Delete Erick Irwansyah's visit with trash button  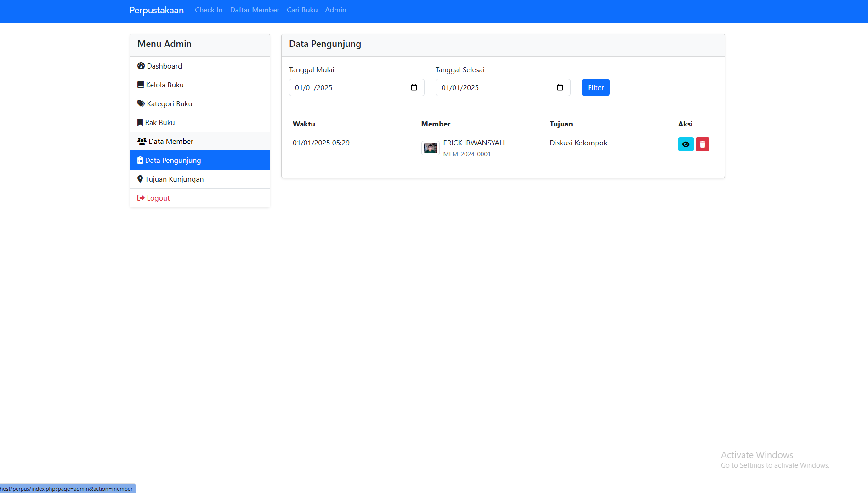pyautogui.click(x=703, y=144)
